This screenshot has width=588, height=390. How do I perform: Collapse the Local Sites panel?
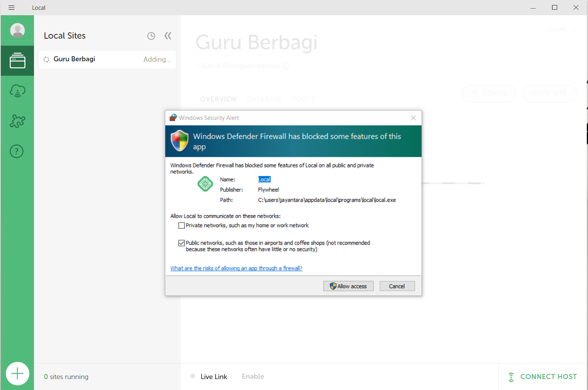click(x=168, y=36)
